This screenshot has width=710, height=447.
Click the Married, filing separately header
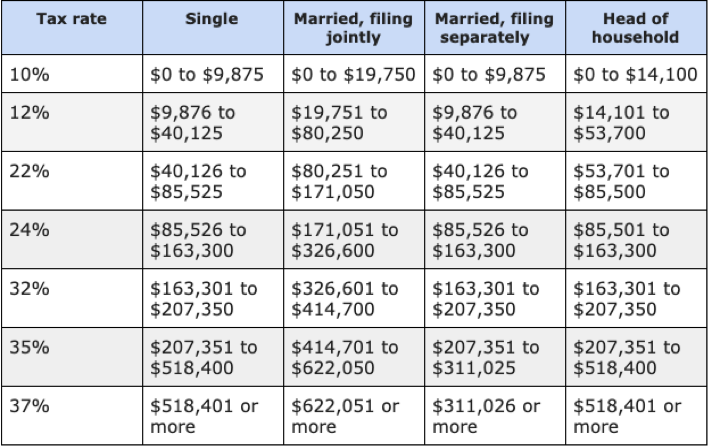coord(495,28)
